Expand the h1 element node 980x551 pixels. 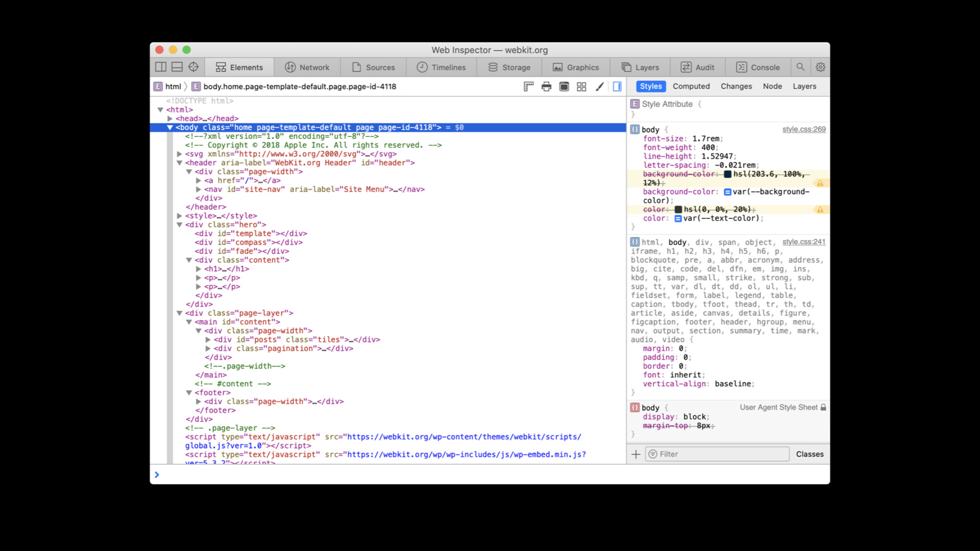[198, 269]
